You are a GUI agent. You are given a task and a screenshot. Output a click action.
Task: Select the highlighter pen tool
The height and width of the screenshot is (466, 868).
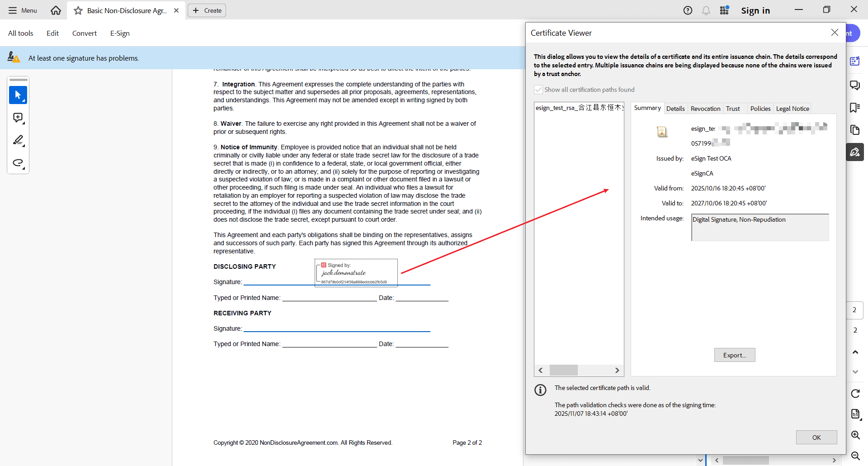coord(18,140)
